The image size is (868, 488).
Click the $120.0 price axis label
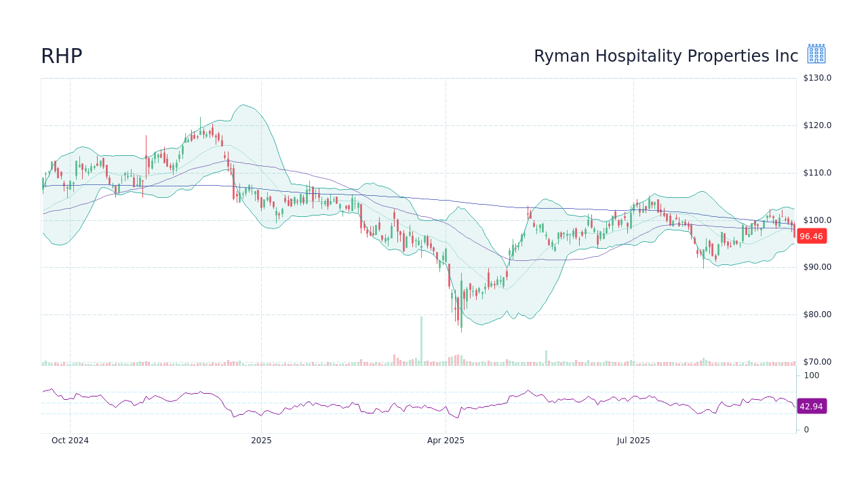(817, 125)
